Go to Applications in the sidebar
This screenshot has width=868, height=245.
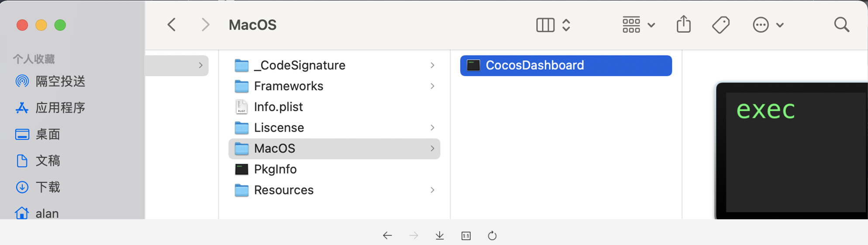60,108
